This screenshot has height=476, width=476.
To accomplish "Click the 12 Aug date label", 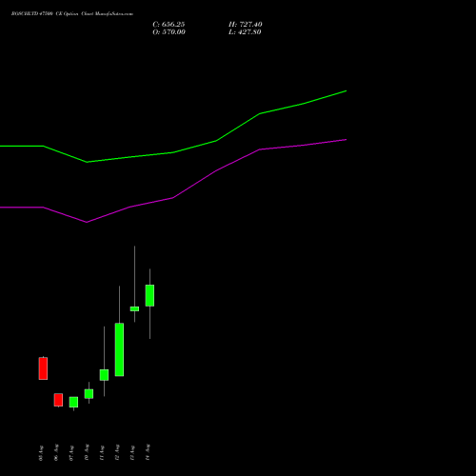I will coord(117,452).
